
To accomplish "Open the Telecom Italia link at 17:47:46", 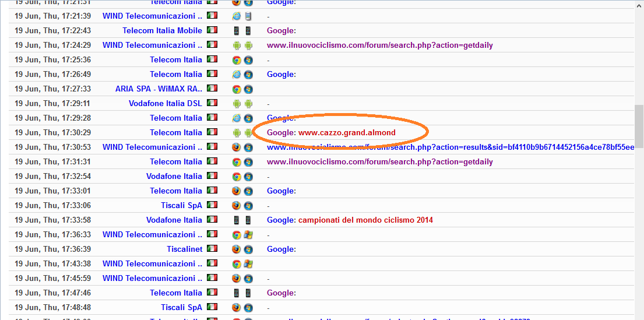I will (x=176, y=293).
